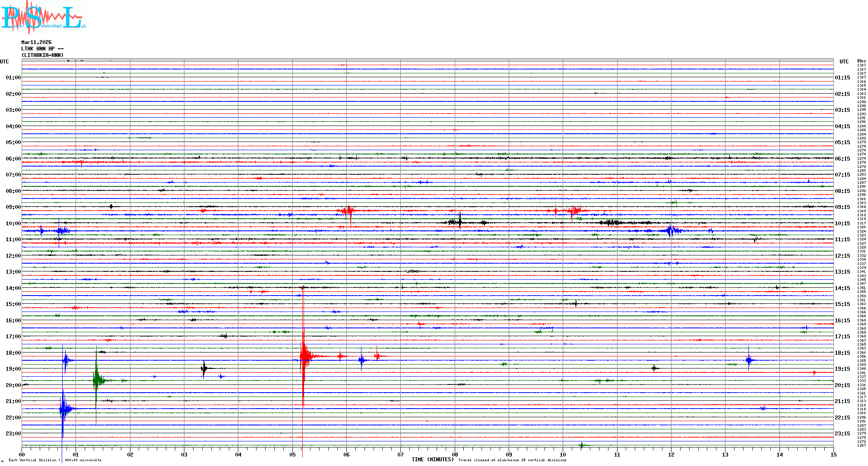
Task: Click the (LITHAKIA-HNN) station name
Action: (x=42, y=55)
